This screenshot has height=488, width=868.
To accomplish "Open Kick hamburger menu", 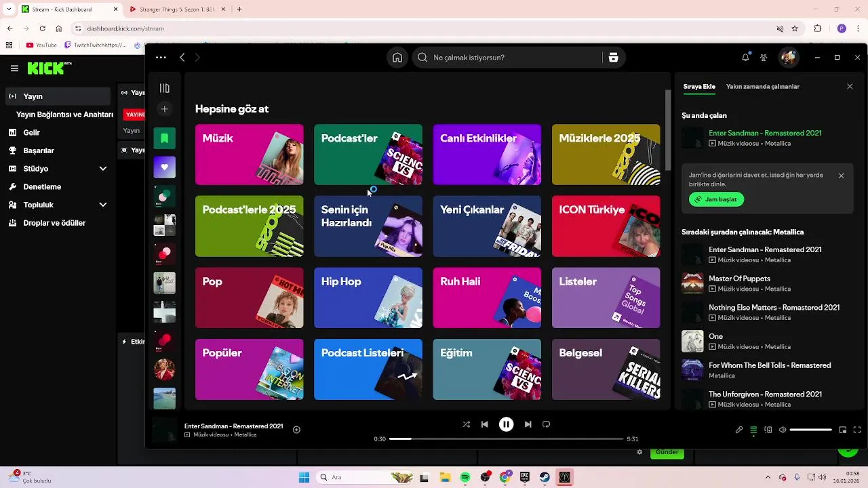I will [x=14, y=68].
